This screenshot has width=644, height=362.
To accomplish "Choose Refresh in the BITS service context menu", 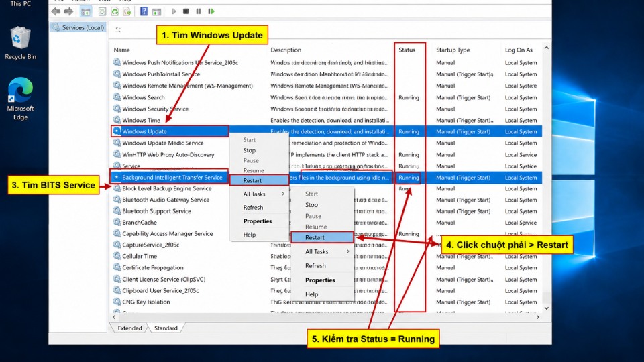I will [x=322, y=266].
